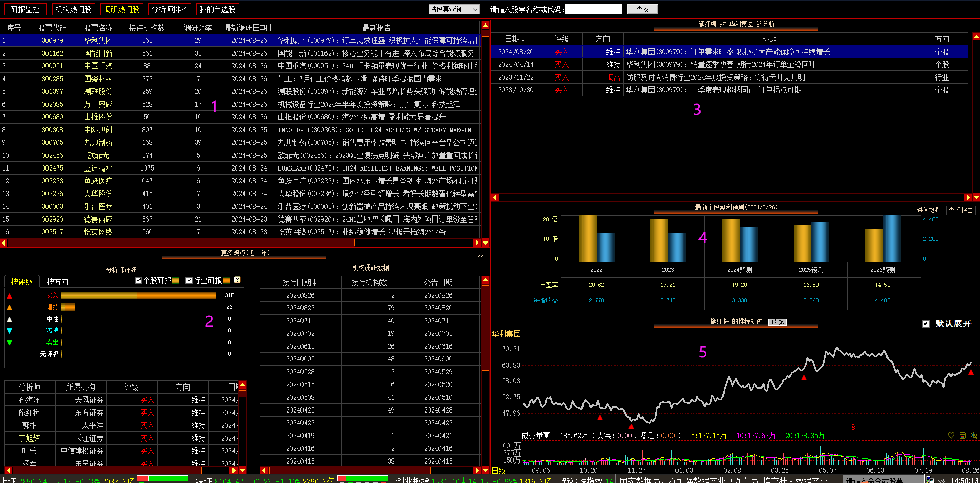The image size is (980, 483).
Task: Sort by 最新调研日期 column header
Action: point(249,28)
